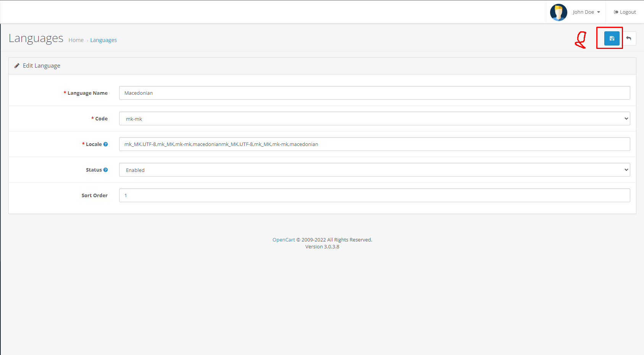Expand the John Doe account menu caret

599,12
